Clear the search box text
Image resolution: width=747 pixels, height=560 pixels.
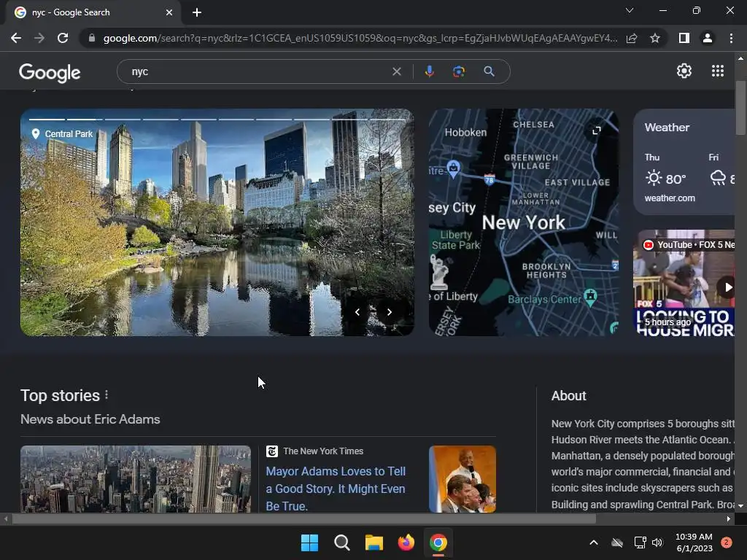396,71
